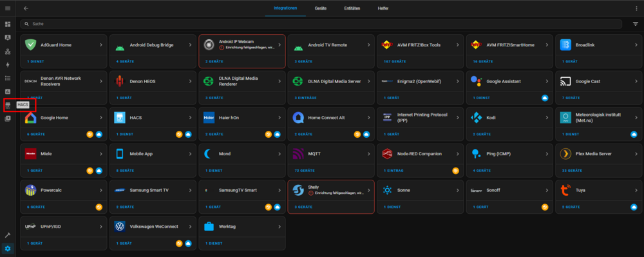
Task: Click the Suche search field
Action: (x=321, y=24)
